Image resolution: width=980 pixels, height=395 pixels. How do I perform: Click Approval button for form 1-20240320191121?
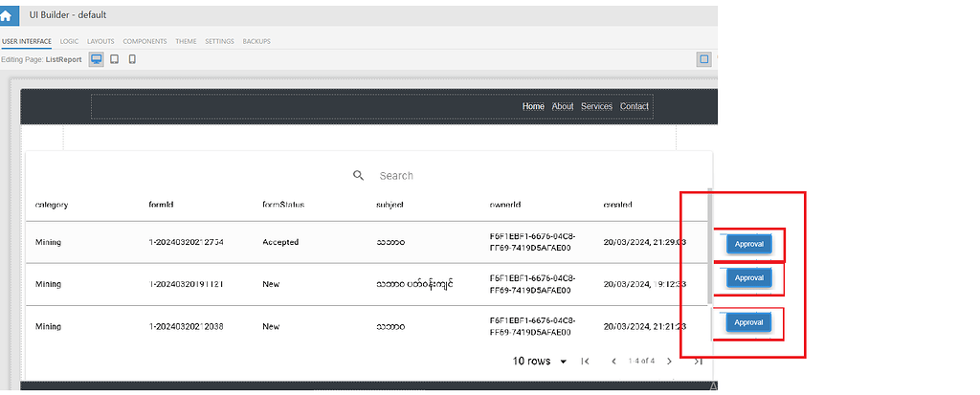tap(748, 278)
